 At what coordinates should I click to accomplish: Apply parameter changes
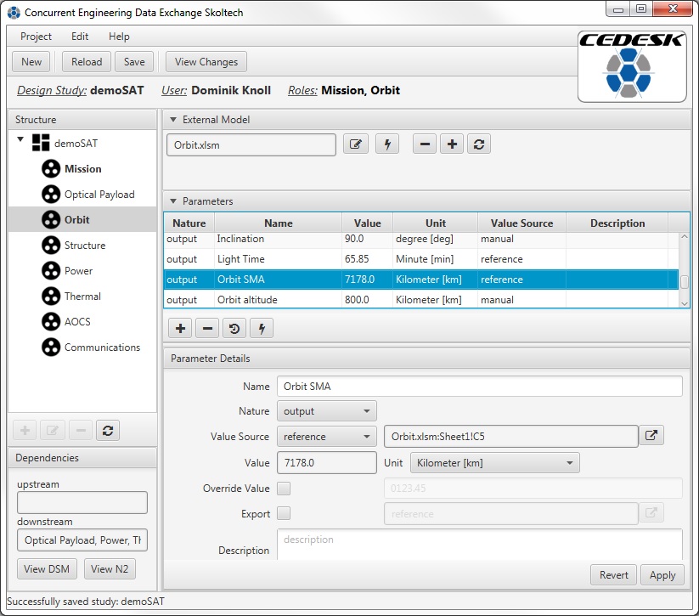[662, 575]
